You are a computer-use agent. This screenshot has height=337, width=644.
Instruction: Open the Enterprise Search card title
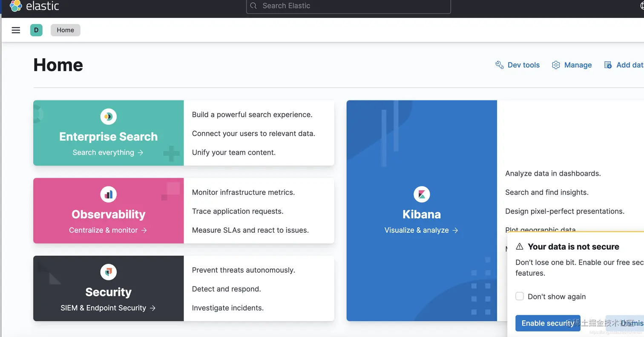pyautogui.click(x=109, y=137)
